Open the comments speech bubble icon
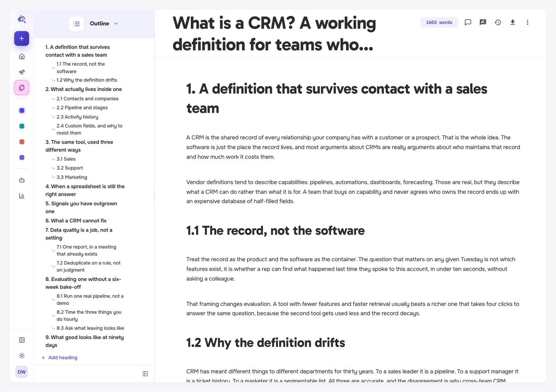 (468, 22)
